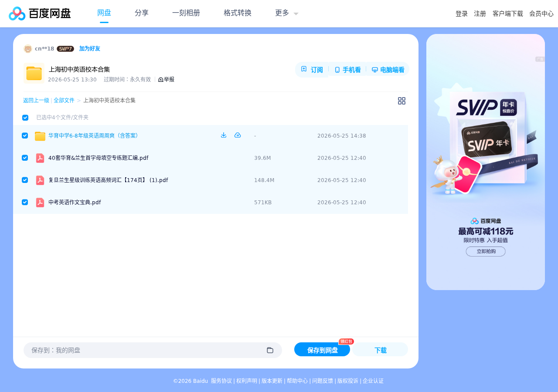The image size is (558, 392).
Task: Open the 一刻相册 tab
Action: click(186, 13)
